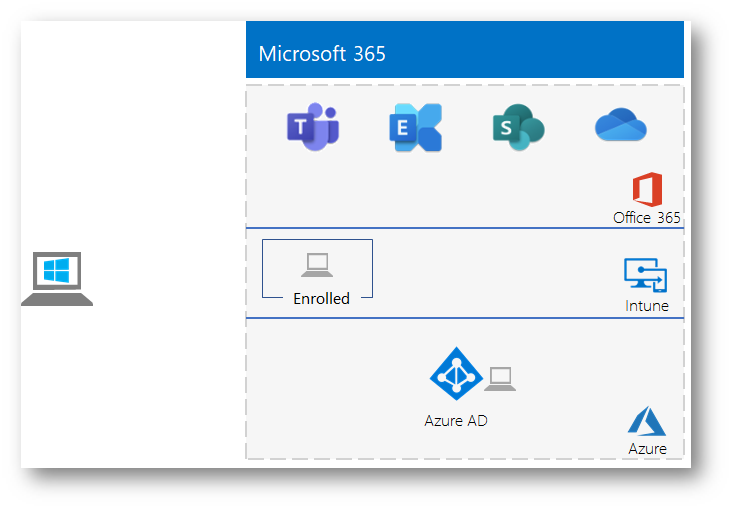
Task: Select the Azure AD diamond icon
Action: tap(456, 374)
